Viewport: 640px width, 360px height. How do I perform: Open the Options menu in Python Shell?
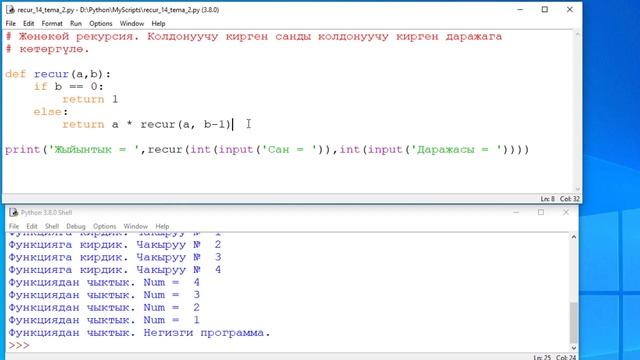click(x=104, y=226)
